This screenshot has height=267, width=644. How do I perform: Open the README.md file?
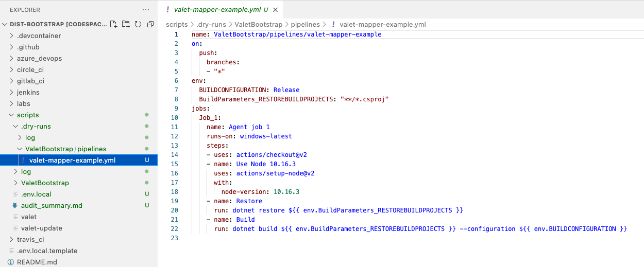coord(37,262)
